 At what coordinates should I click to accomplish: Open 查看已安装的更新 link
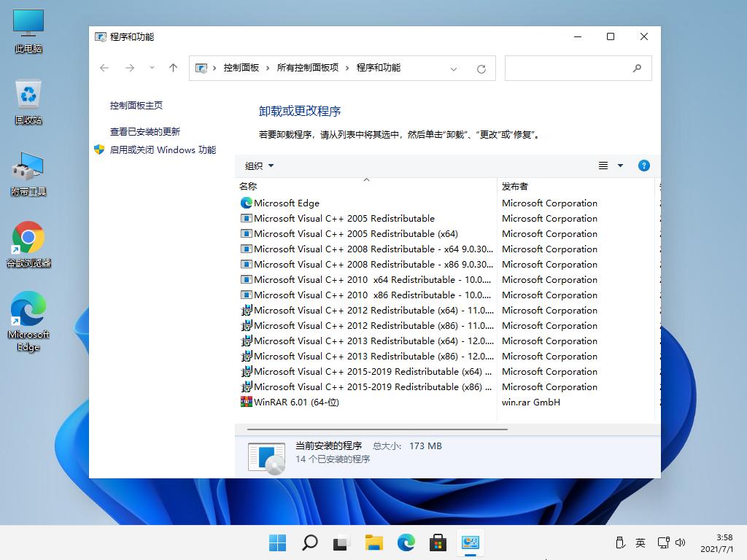pyautogui.click(x=145, y=131)
